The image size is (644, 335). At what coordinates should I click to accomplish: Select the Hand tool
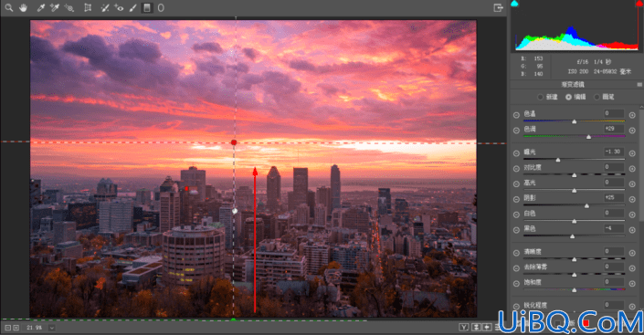coord(23,7)
